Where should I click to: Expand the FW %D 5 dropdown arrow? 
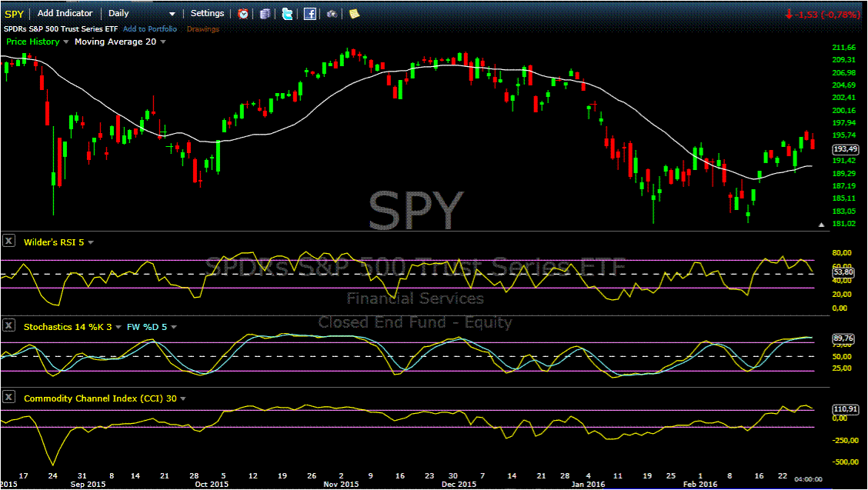[x=174, y=327]
